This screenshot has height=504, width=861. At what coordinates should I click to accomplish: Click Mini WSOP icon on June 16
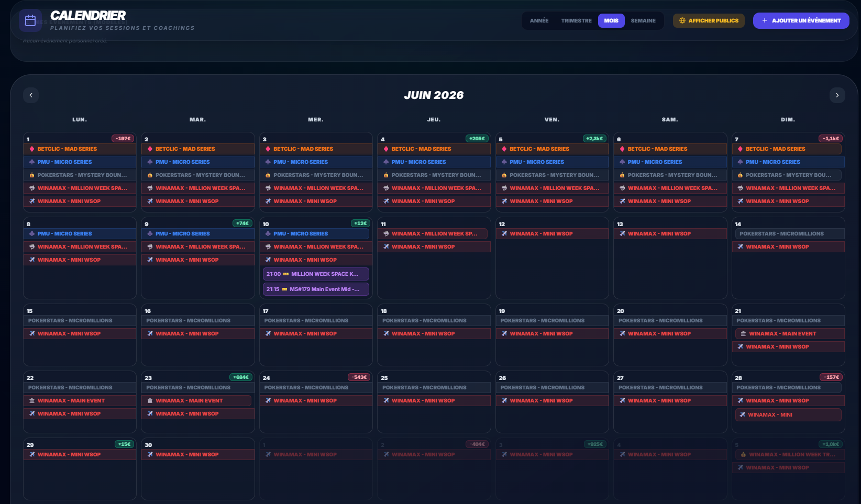[x=150, y=334]
